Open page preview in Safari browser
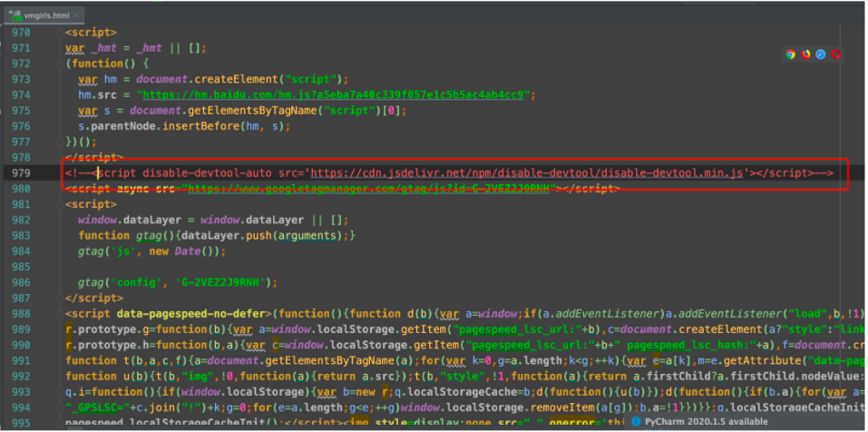The height and width of the screenshot is (432, 868). tap(821, 54)
